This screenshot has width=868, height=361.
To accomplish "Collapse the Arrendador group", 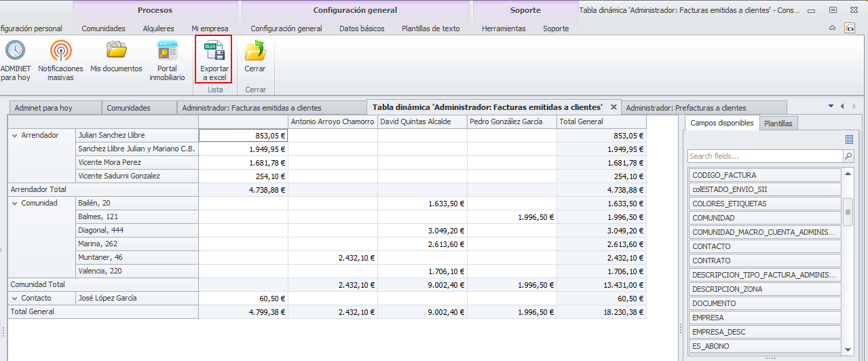I will pyautogui.click(x=14, y=136).
